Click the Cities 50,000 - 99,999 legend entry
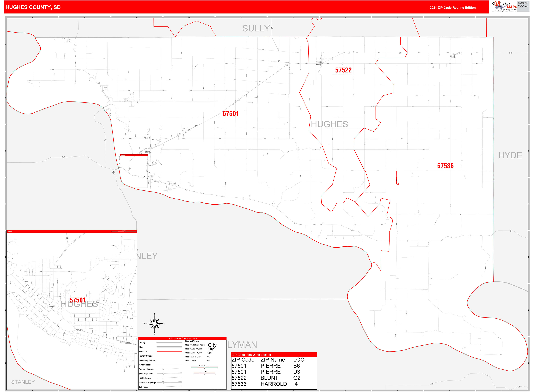 click(193, 349)
